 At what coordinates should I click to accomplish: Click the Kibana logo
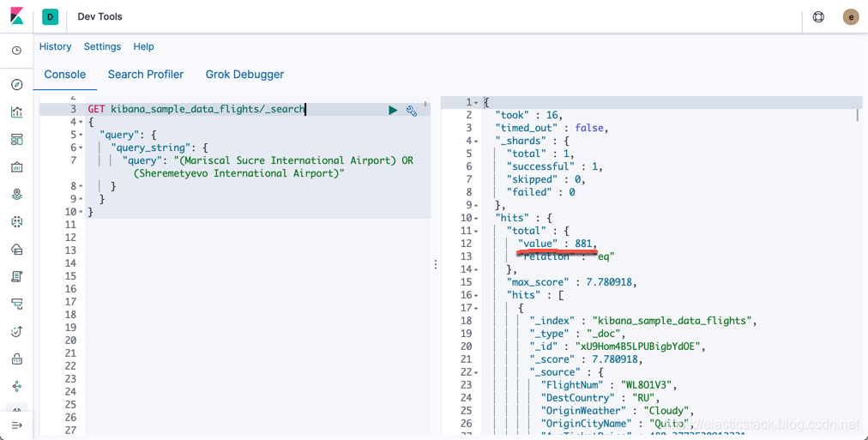pyautogui.click(x=16, y=16)
